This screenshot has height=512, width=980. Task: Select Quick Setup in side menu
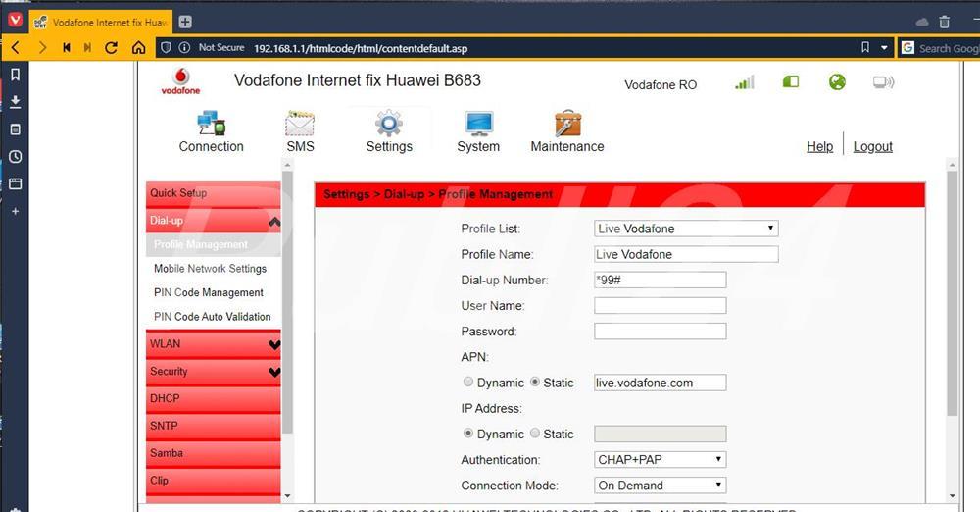point(213,193)
